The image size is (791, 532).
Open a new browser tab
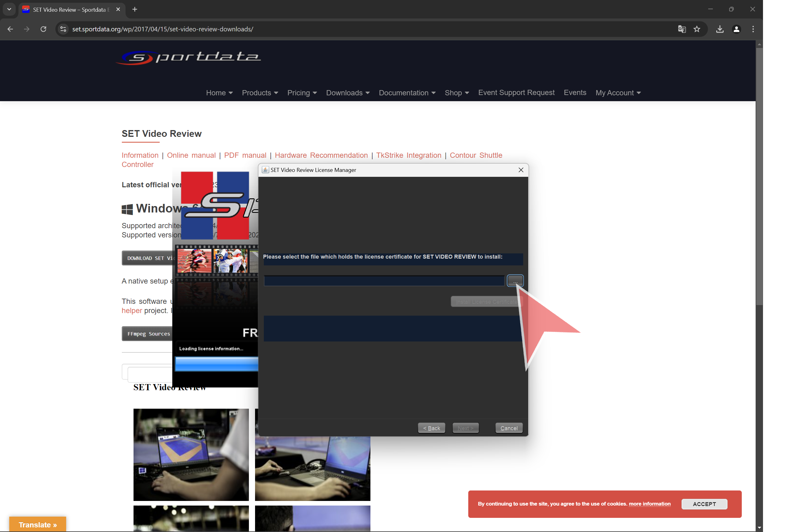pos(135,10)
